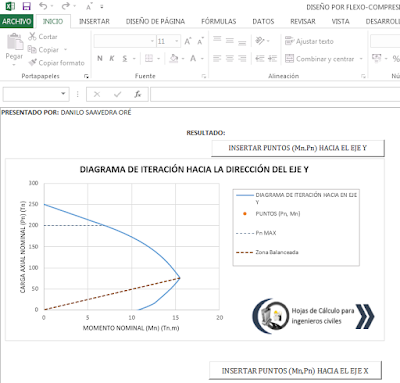
Task: Expand the Name Box dropdown arrow
Action: tap(63, 94)
